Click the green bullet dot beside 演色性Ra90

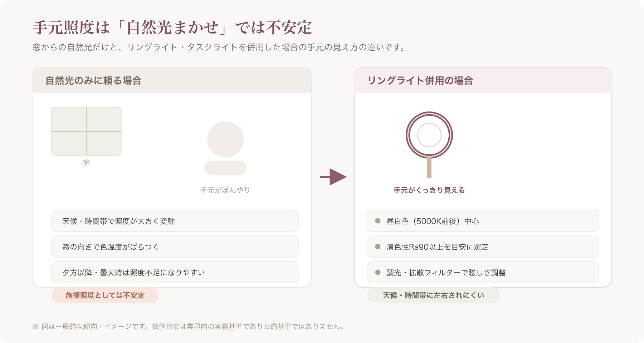(378, 247)
